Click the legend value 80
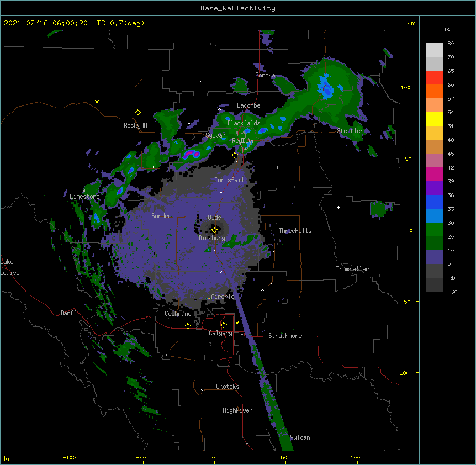The height and width of the screenshot is (465, 476). [x=451, y=44]
